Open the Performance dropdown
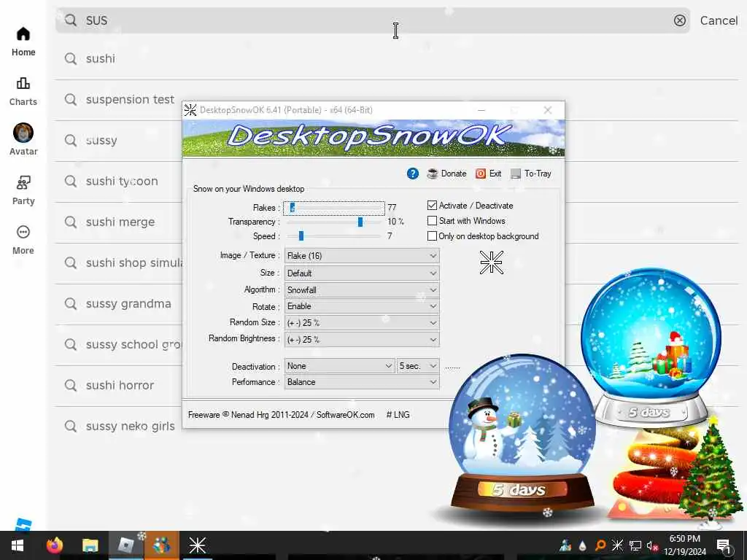Image resolution: width=747 pixels, height=560 pixels. [x=362, y=382]
